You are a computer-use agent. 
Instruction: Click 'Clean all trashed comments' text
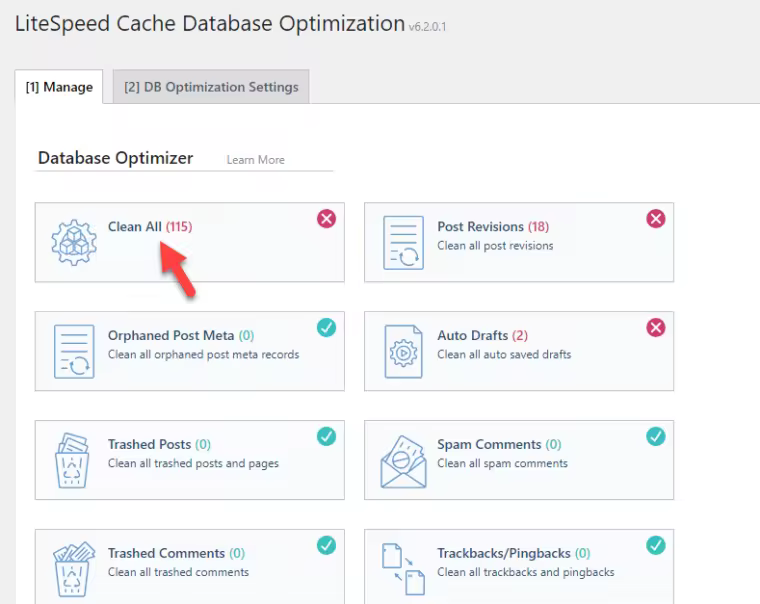[x=178, y=572]
